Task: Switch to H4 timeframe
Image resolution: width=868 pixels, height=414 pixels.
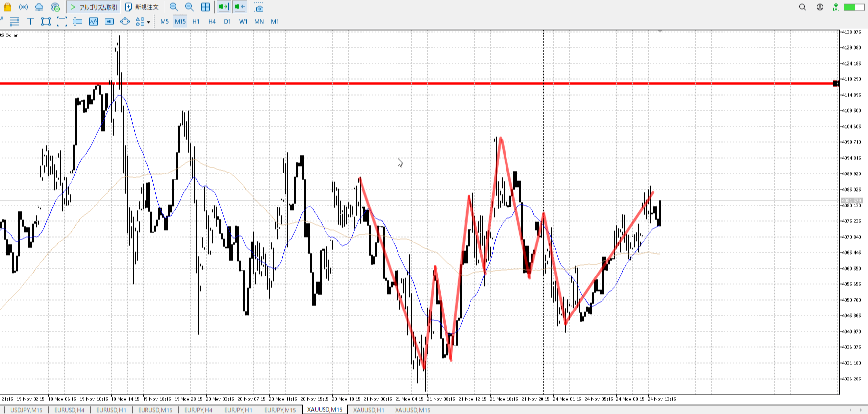Action: click(212, 21)
